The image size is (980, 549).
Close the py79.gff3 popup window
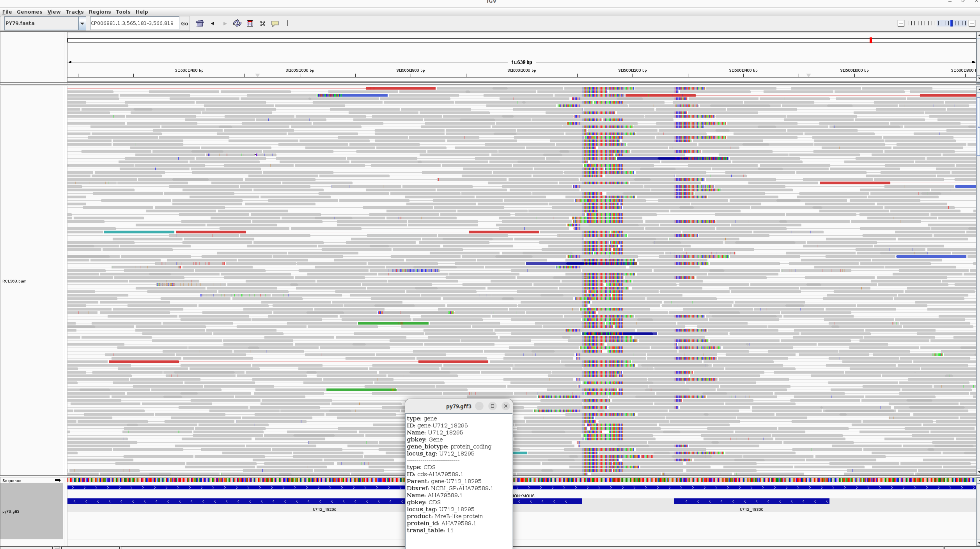[x=506, y=406]
